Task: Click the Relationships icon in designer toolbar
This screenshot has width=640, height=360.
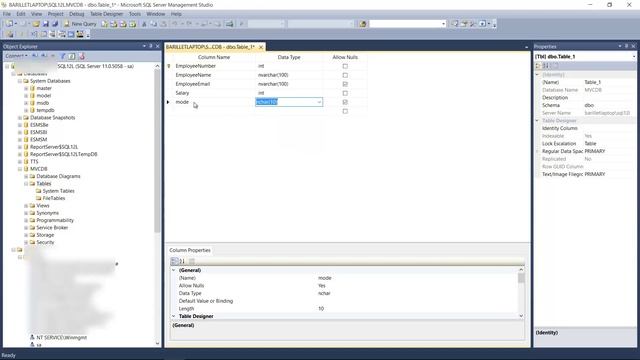Action: (x=34, y=34)
